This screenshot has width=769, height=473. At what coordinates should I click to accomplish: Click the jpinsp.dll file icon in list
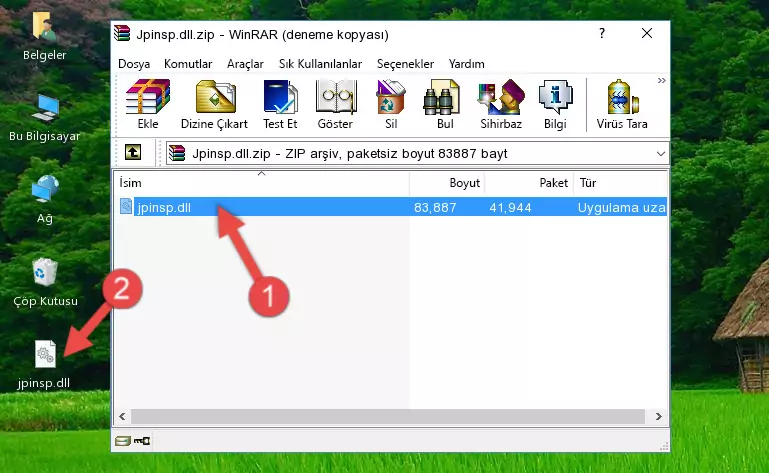pyautogui.click(x=126, y=207)
